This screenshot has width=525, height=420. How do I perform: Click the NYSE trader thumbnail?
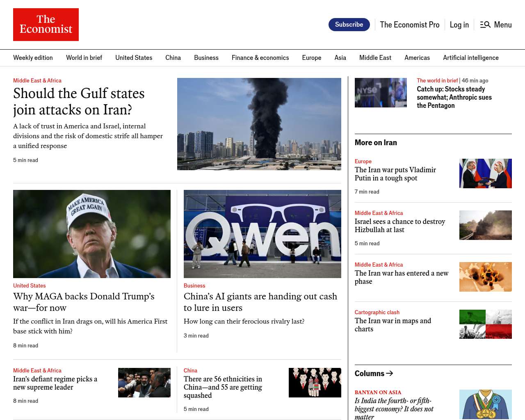point(381,93)
